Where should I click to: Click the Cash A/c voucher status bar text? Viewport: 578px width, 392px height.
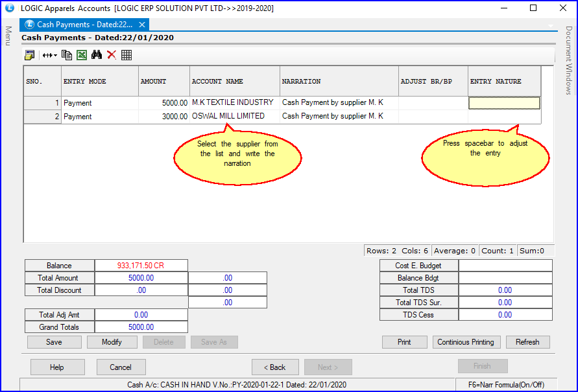click(237, 385)
